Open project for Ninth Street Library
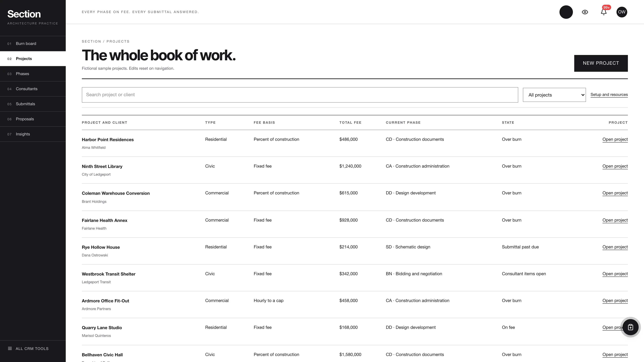This screenshot has height=362, width=644. click(x=615, y=166)
